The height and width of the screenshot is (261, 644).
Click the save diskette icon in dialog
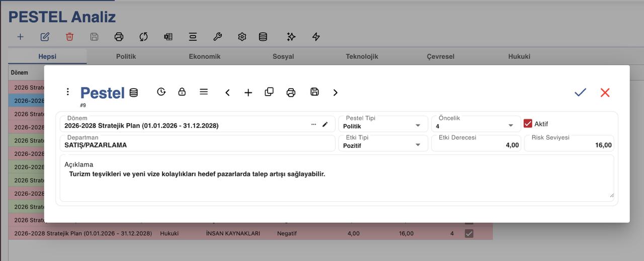(314, 92)
